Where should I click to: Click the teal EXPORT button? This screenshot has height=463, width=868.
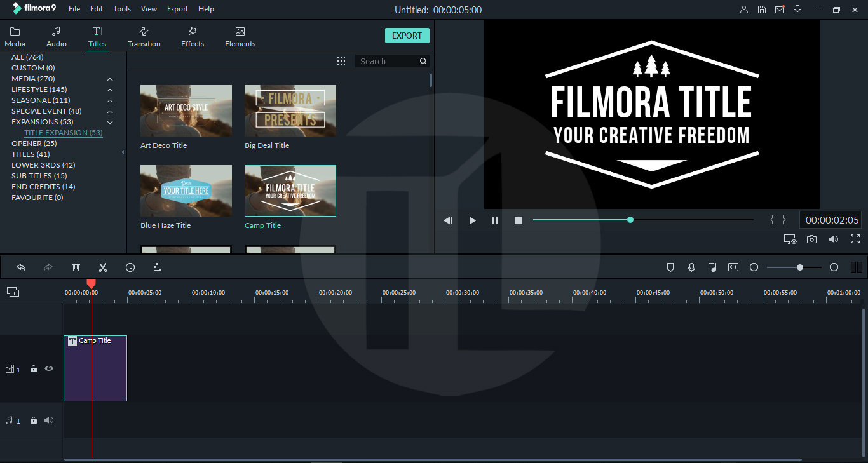pyautogui.click(x=407, y=36)
